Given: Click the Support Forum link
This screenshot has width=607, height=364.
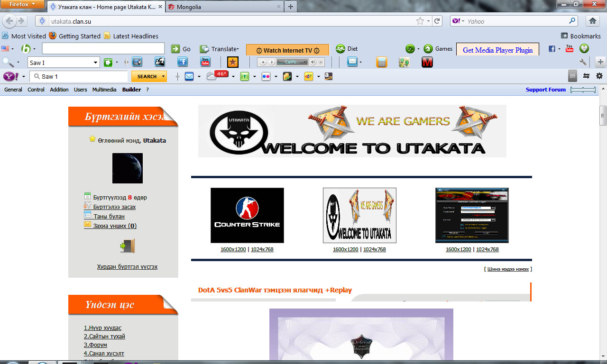Looking at the screenshot, I should click(x=545, y=90).
